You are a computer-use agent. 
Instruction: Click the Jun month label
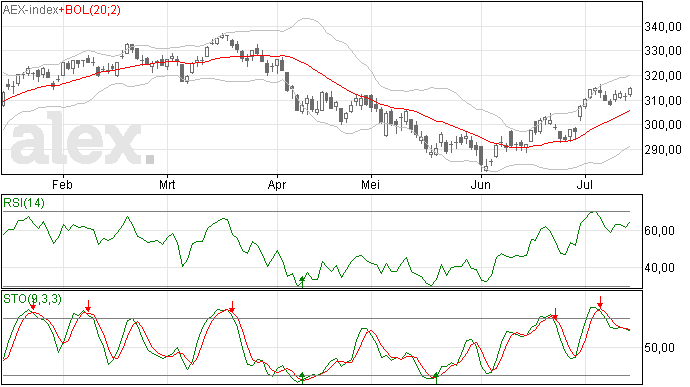click(x=481, y=184)
